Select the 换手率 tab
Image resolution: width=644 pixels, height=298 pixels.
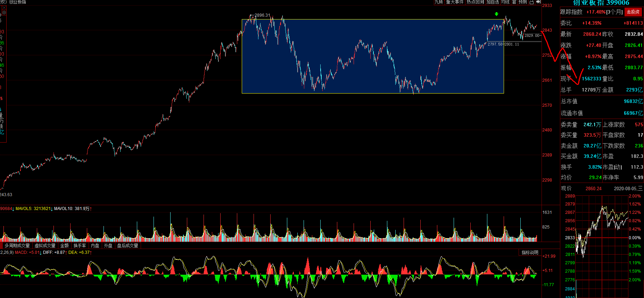(80, 245)
